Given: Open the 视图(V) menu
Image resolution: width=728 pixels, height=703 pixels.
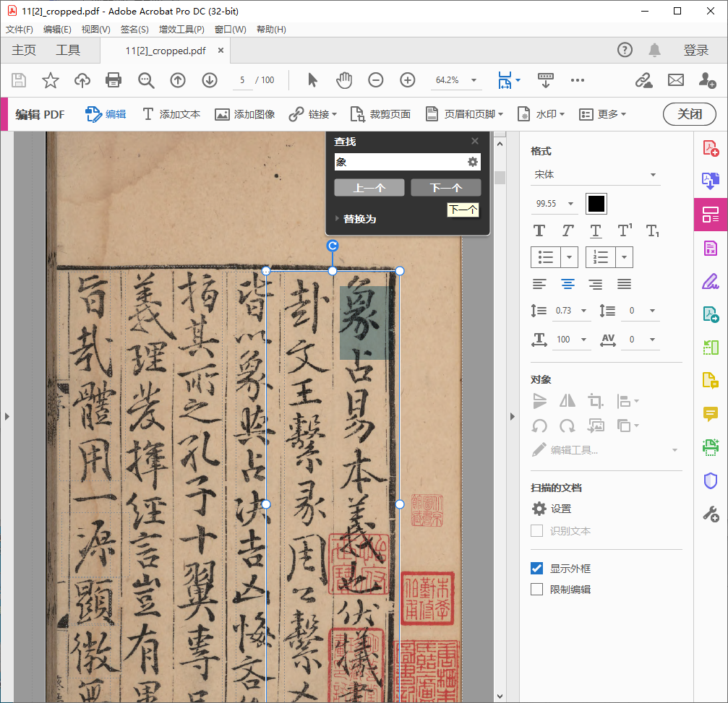Looking at the screenshot, I should (x=95, y=30).
